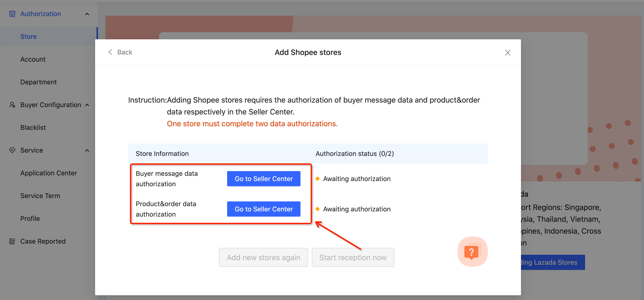Click the Case Reported document icon
644x300 pixels.
pyautogui.click(x=12, y=241)
